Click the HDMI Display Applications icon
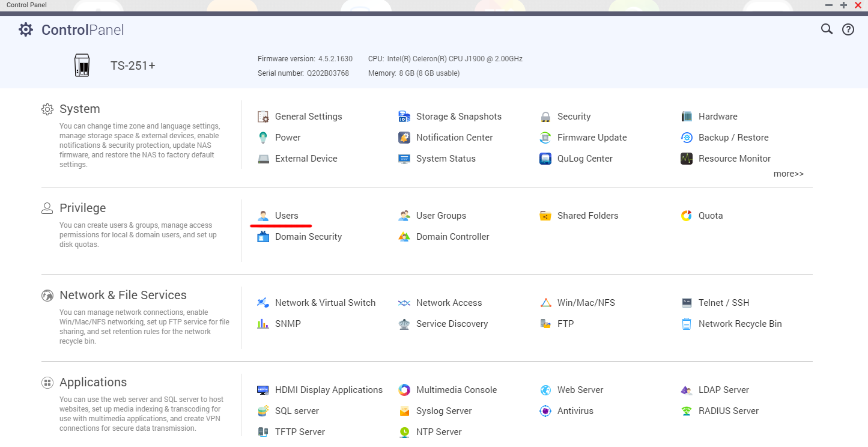868x447 pixels. click(263, 390)
